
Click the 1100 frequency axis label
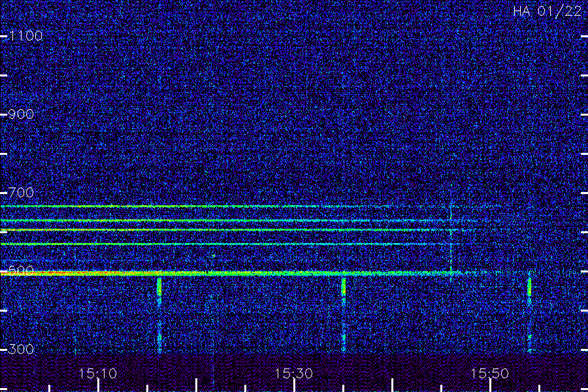click(26, 36)
